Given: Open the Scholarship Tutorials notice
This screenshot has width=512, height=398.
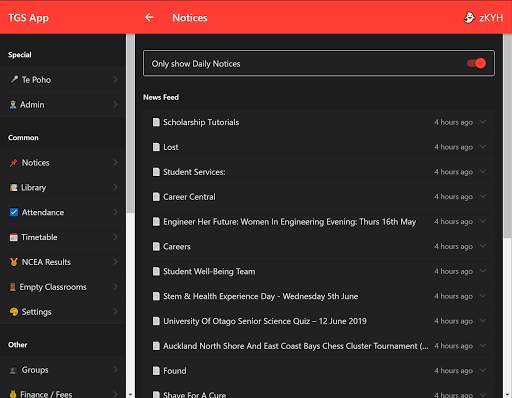Looking at the screenshot, I should (319, 122).
